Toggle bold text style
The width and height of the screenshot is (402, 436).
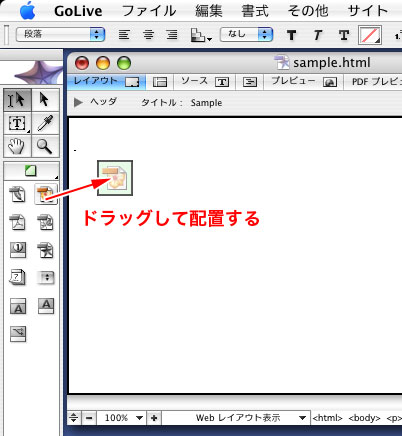pyautogui.click(x=291, y=35)
